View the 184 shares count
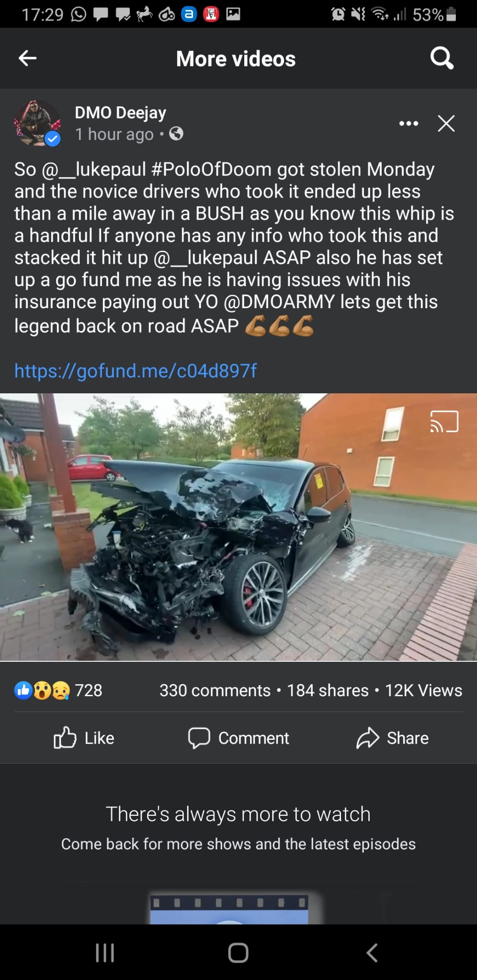This screenshot has height=980, width=477. pyautogui.click(x=328, y=690)
